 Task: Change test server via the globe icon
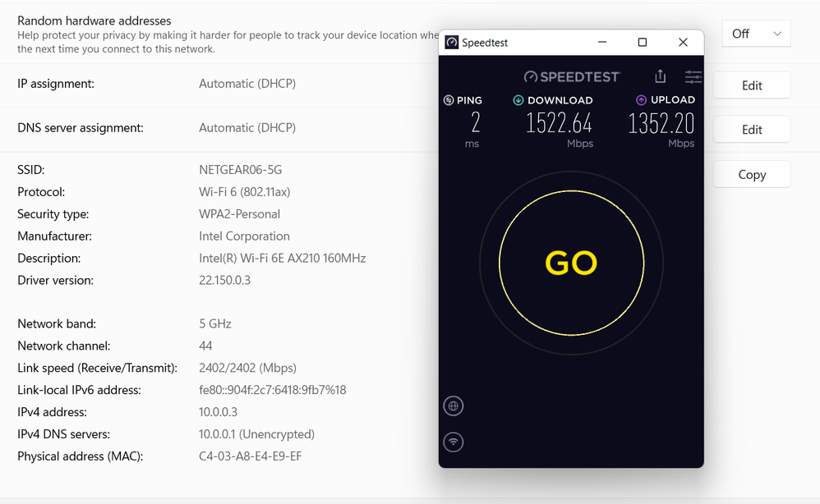coord(453,405)
